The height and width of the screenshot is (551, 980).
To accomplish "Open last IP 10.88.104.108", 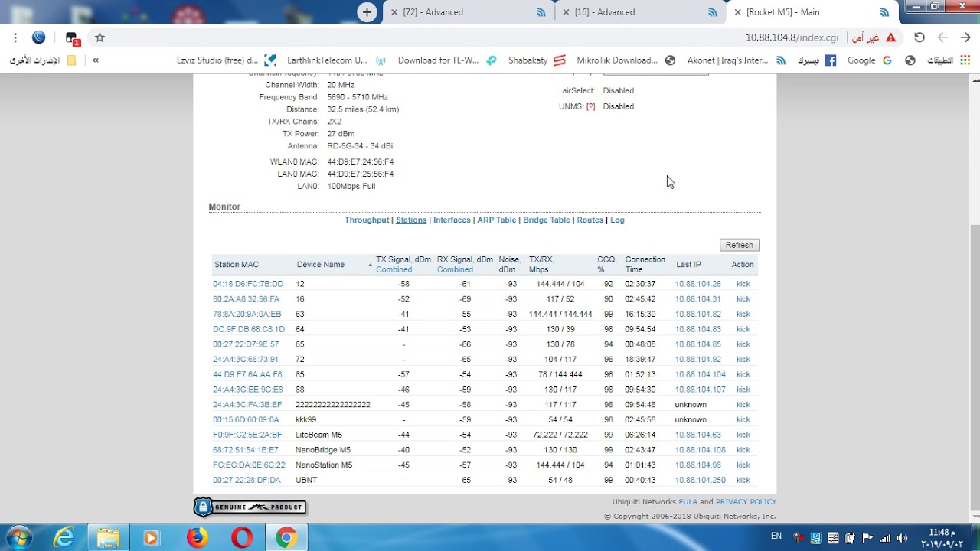I will 700,450.
